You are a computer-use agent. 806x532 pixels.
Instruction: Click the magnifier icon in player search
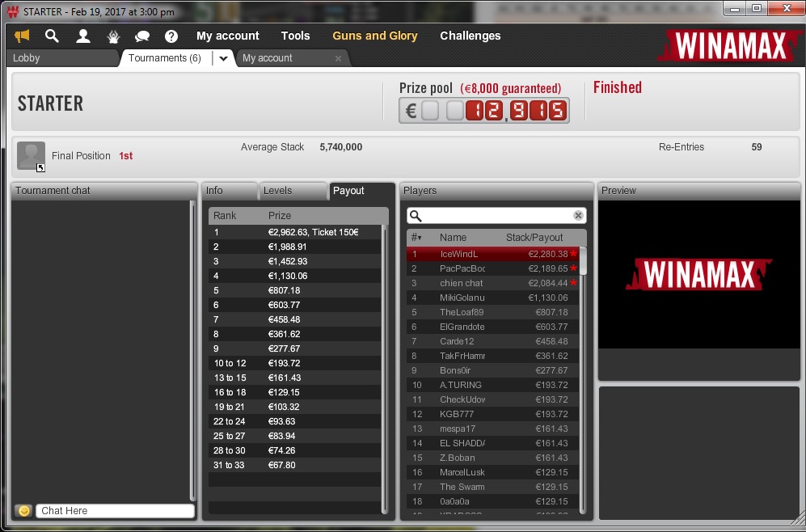click(416, 216)
